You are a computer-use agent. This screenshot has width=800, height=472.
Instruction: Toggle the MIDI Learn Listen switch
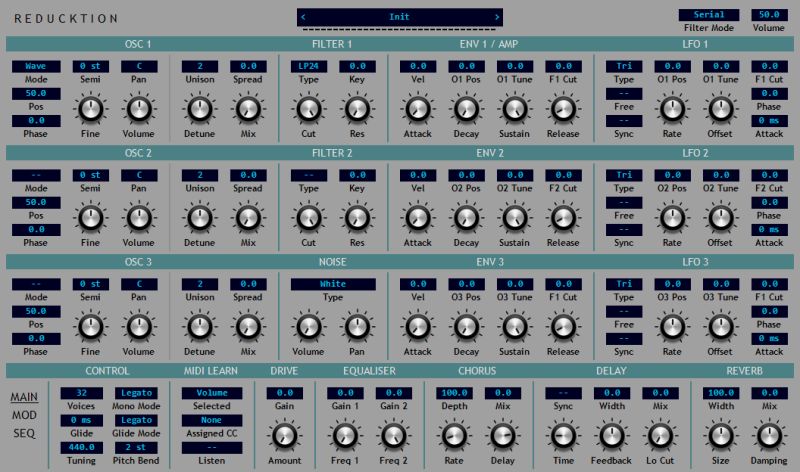pos(212,448)
